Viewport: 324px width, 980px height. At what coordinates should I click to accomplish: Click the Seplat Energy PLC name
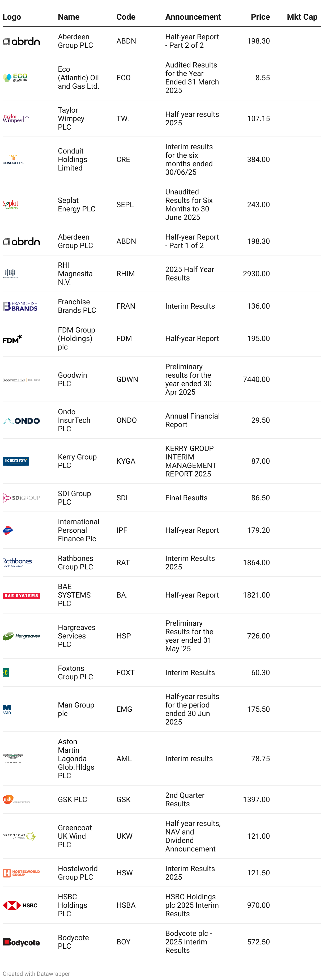(76, 205)
